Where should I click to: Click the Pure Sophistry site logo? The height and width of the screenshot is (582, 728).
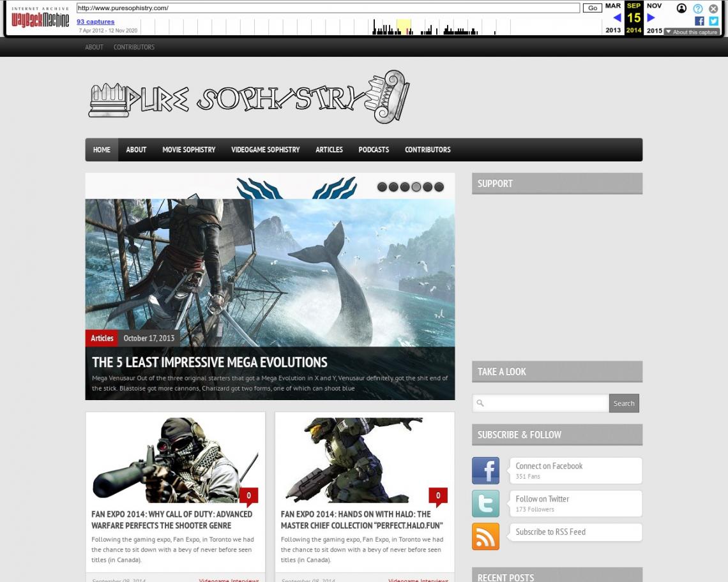[249, 97]
